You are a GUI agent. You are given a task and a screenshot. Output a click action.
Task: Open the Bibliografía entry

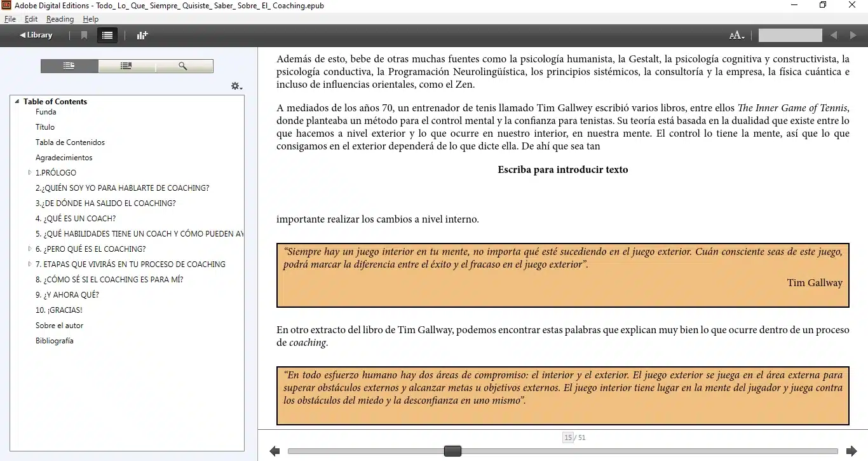[54, 341]
